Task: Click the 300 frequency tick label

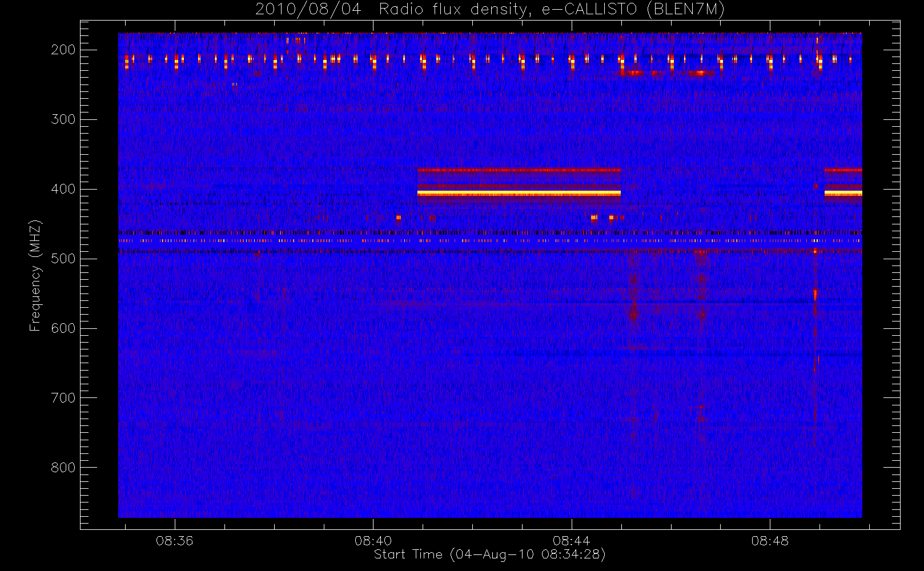Action: pyautogui.click(x=63, y=119)
